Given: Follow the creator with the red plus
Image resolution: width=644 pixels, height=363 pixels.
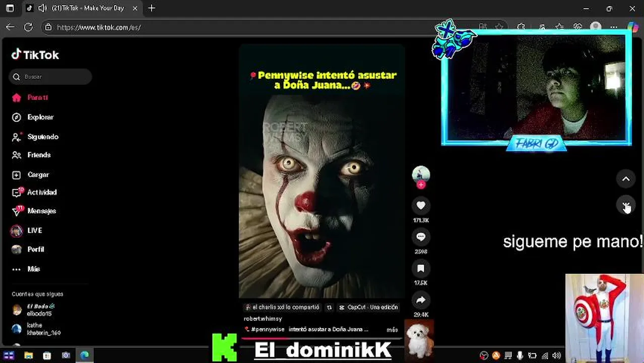Looking at the screenshot, I should [x=421, y=185].
